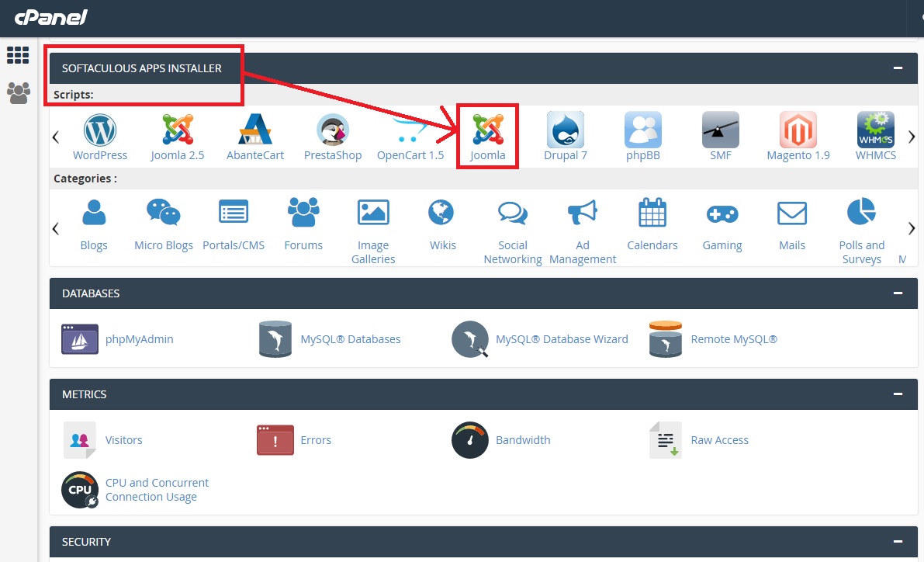This screenshot has height=562, width=924.
Task: Click the cPanel logo
Action: pos(50,17)
